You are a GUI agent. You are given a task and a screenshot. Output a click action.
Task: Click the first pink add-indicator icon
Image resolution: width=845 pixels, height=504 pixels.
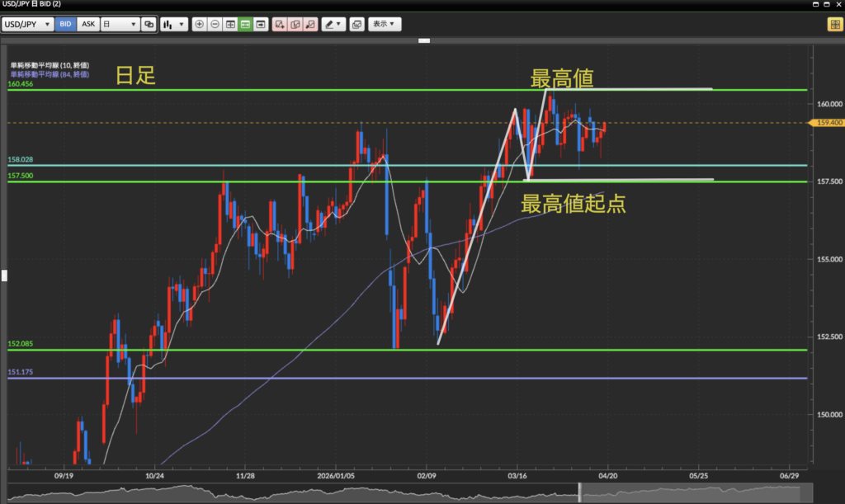coord(280,25)
